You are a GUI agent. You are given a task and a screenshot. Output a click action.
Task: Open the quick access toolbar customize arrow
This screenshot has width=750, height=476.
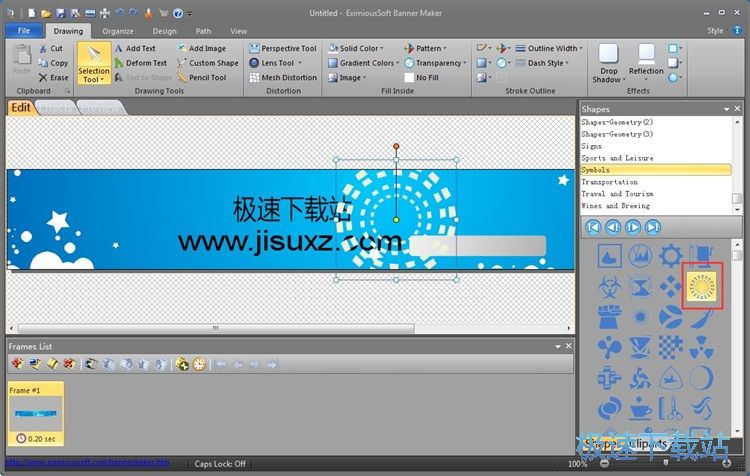pyautogui.click(x=189, y=13)
